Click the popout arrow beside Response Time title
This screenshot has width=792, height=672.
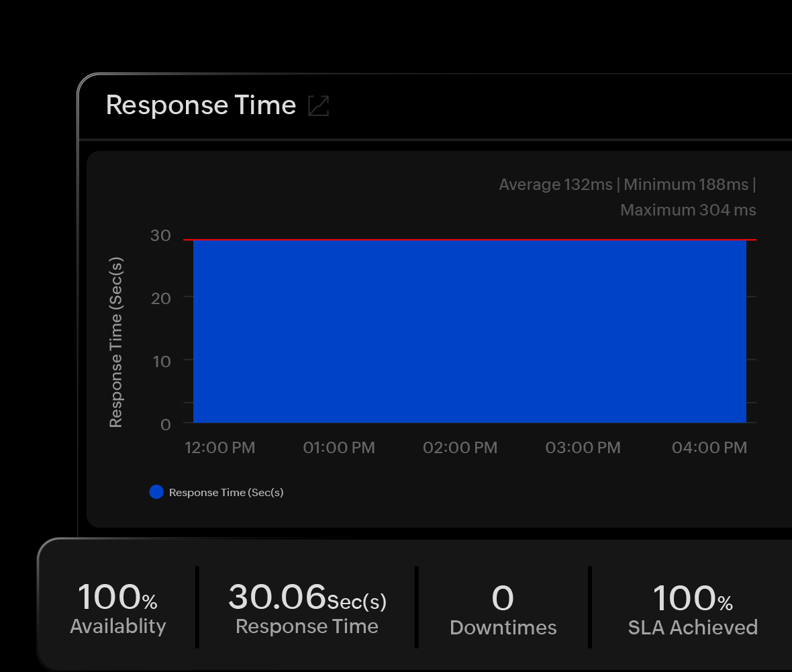pyautogui.click(x=319, y=105)
